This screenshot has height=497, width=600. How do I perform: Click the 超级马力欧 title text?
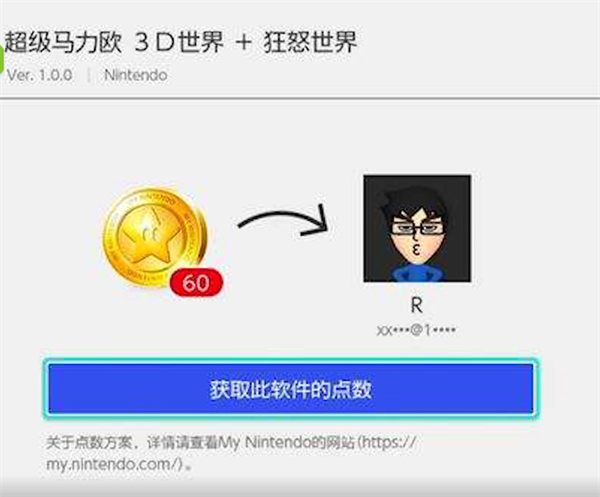(x=63, y=42)
